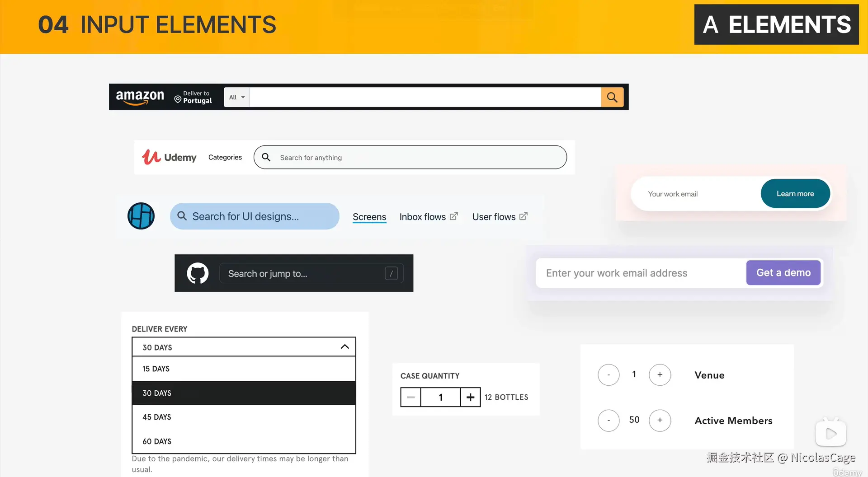Increase case quantity with the plus button
The image size is (868, 477).
(x=471, y=397)
